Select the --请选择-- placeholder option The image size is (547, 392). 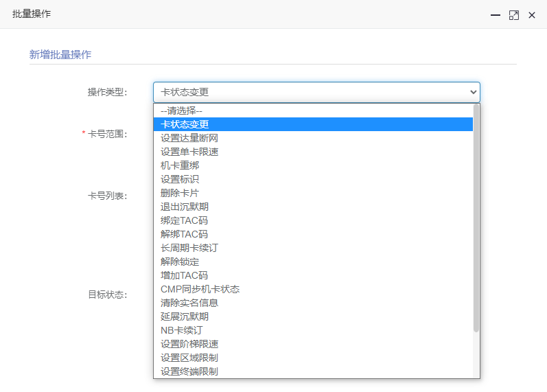coord(313,111)
